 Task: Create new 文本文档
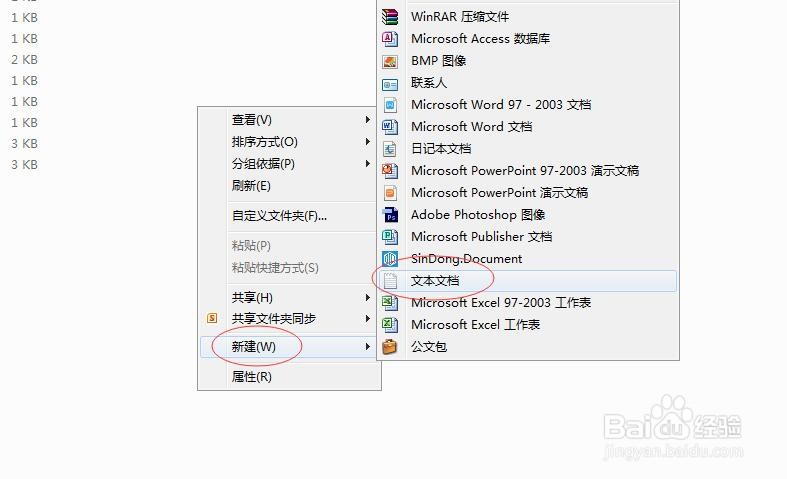528,281
